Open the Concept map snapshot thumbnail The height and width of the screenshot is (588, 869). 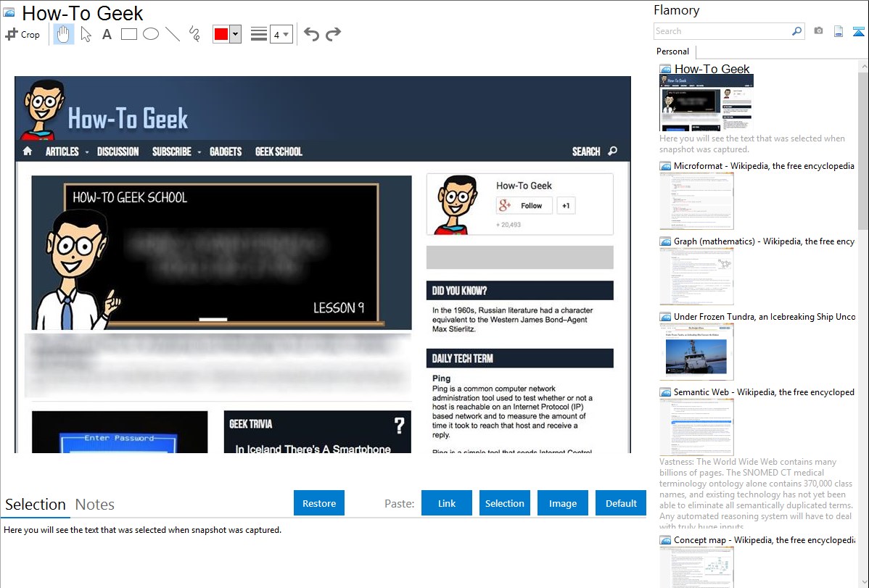coord(696,567)
